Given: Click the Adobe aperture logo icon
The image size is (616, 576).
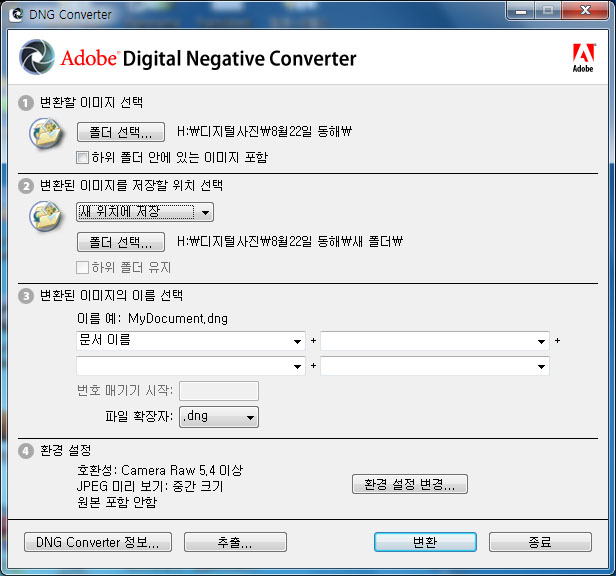Looking at the screenshot, I should pyautogui.click(x=38, y=58).
